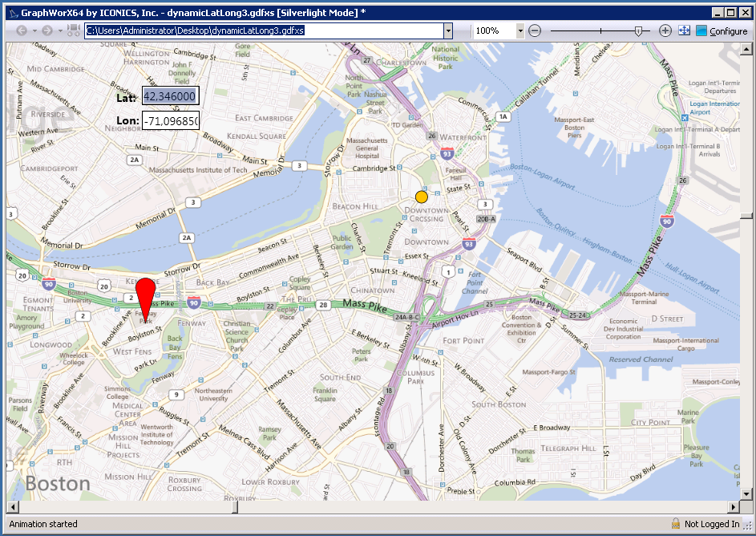756x536 pixels.
Task: Click the display navigation icon beside the address bar
Action: pyautogui.click(x=73, y=30)
